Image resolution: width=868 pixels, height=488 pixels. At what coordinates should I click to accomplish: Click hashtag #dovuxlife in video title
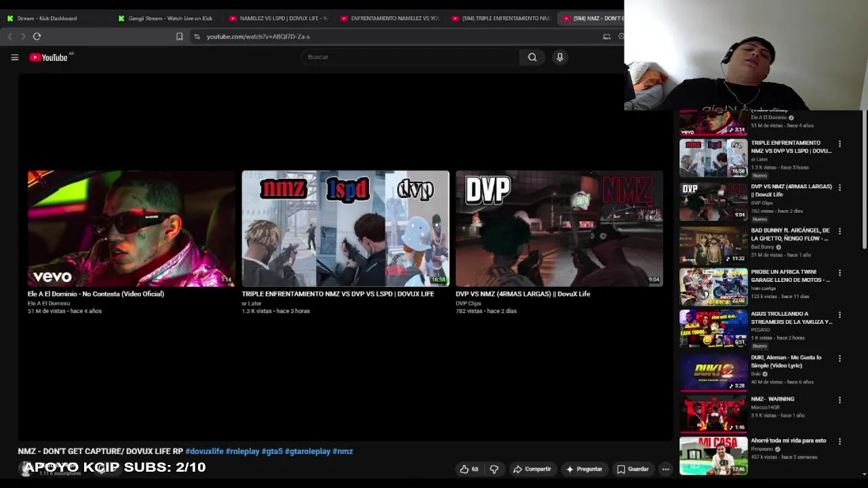point(204,451)
